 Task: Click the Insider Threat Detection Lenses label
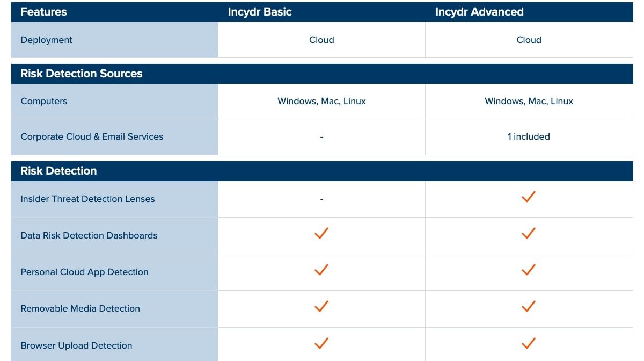(x=87, y=199)
